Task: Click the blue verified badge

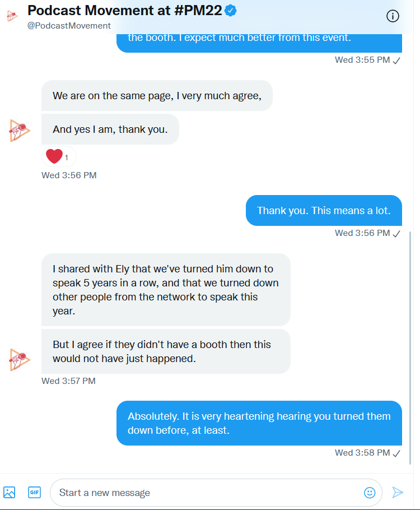Action: [230, 10]
